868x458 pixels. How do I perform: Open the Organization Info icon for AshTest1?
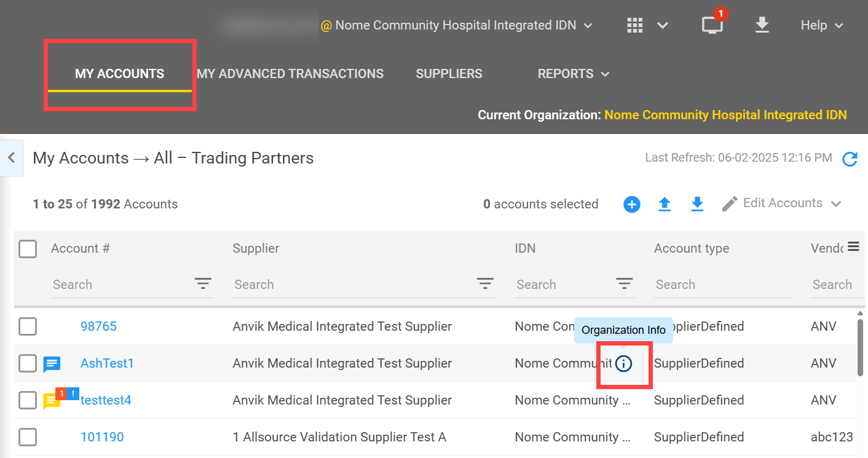point(624,363)
